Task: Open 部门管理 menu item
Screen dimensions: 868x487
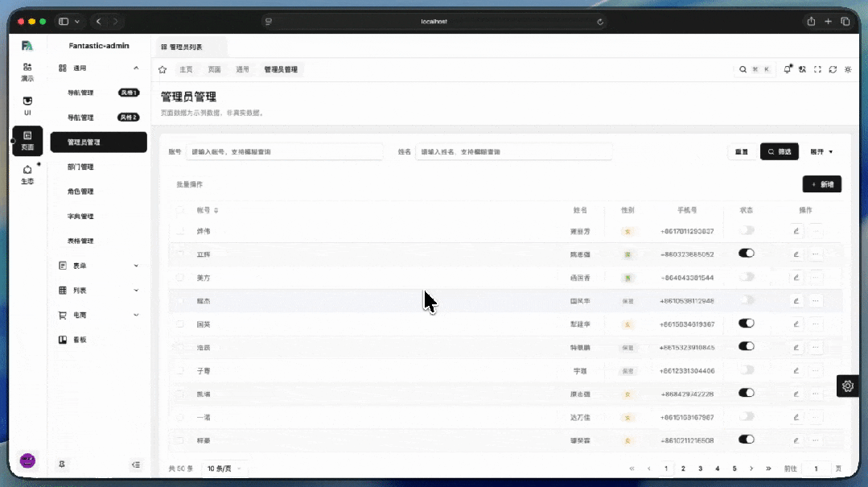Action: tap(98, 167)
